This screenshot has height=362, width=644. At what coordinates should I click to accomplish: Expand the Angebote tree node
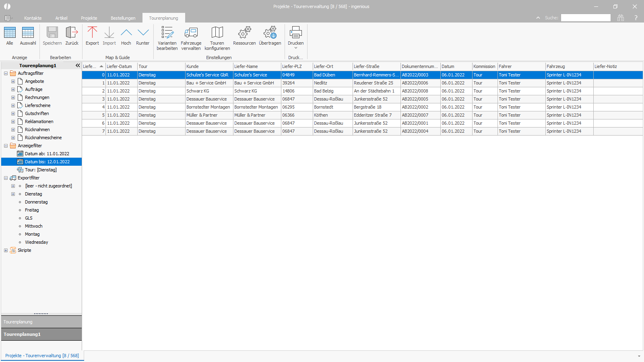tap(13, 81)
